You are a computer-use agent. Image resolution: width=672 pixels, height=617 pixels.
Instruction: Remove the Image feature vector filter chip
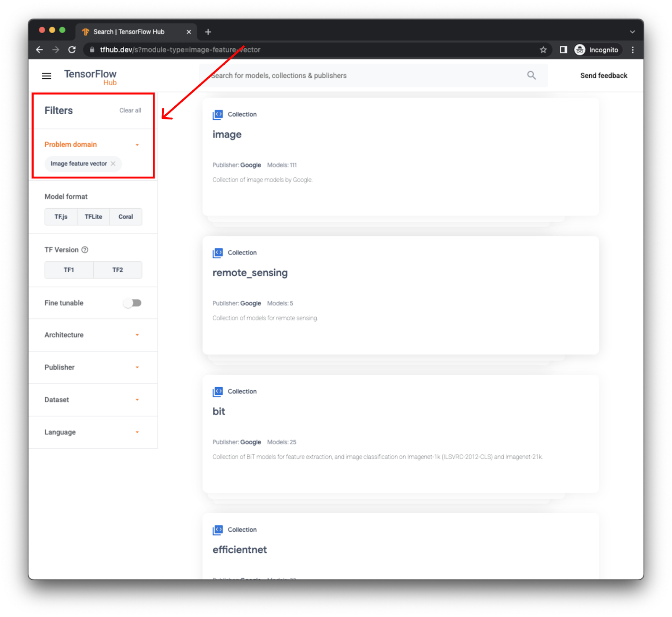pyautogui.click(x=113, y=164)
